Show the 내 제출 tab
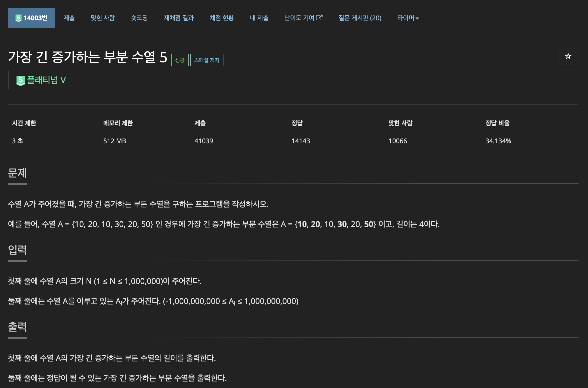Image resolution: width=588 pixels, height=388 pixels. click(259, 18)
